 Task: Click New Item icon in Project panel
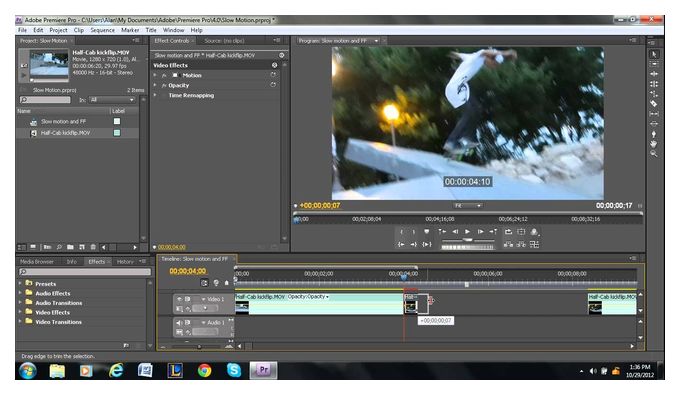coord(82,247)
